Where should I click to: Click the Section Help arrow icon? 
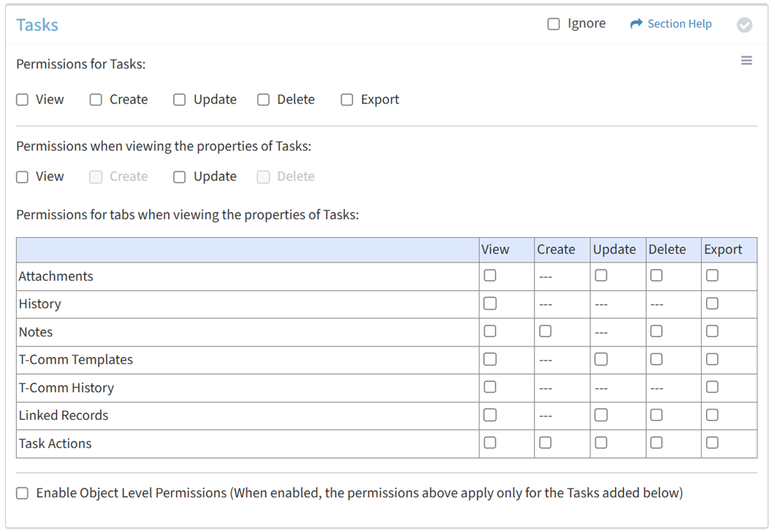click(x=636, y=24)
